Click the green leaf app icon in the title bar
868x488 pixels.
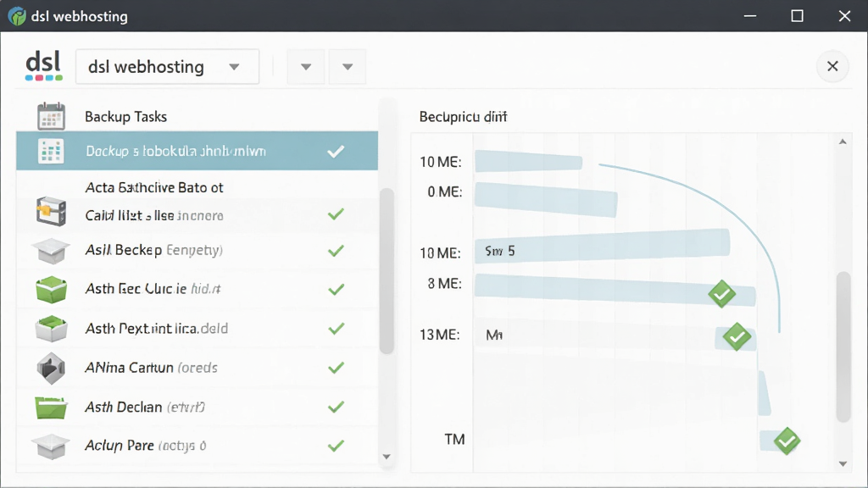(17, 16)
